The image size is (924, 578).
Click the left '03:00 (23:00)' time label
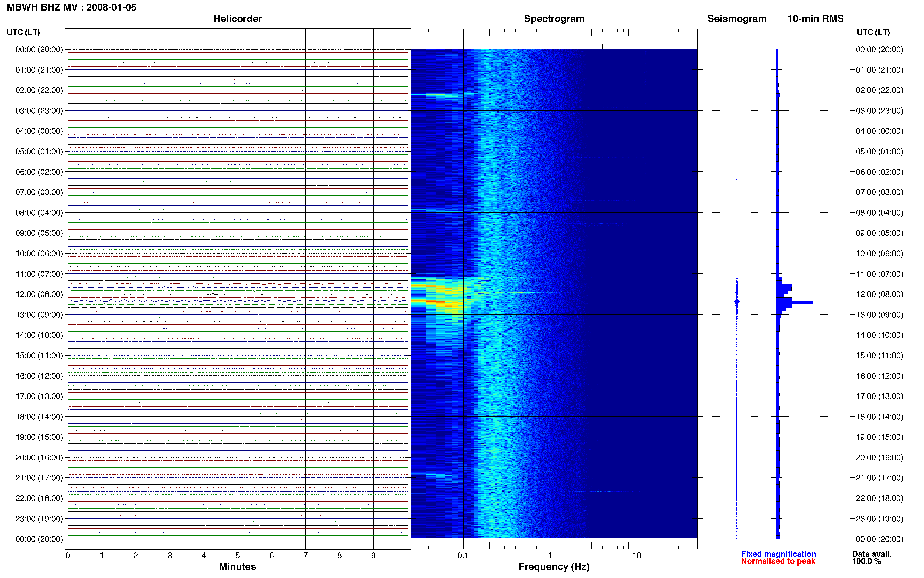(39, 110)
